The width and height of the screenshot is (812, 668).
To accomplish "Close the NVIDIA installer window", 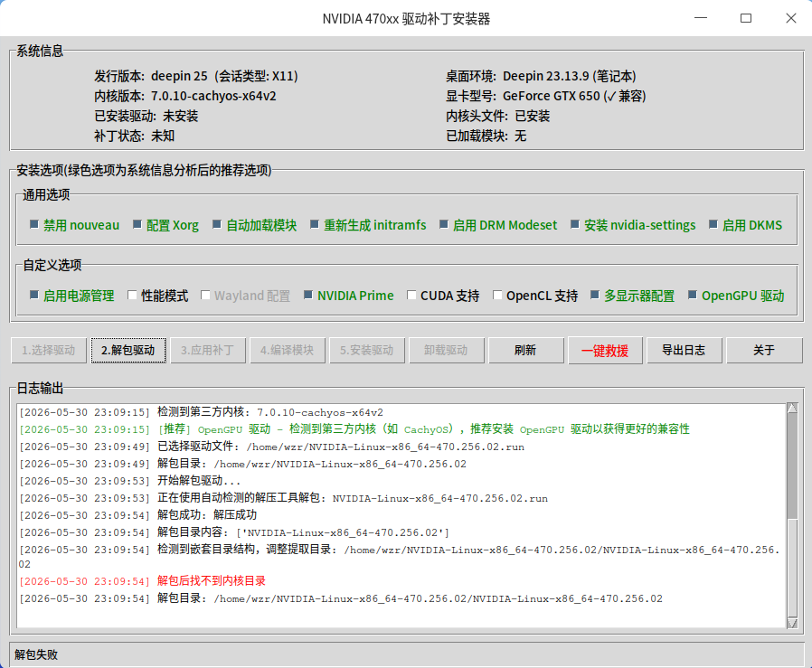I will click(791, 18).
